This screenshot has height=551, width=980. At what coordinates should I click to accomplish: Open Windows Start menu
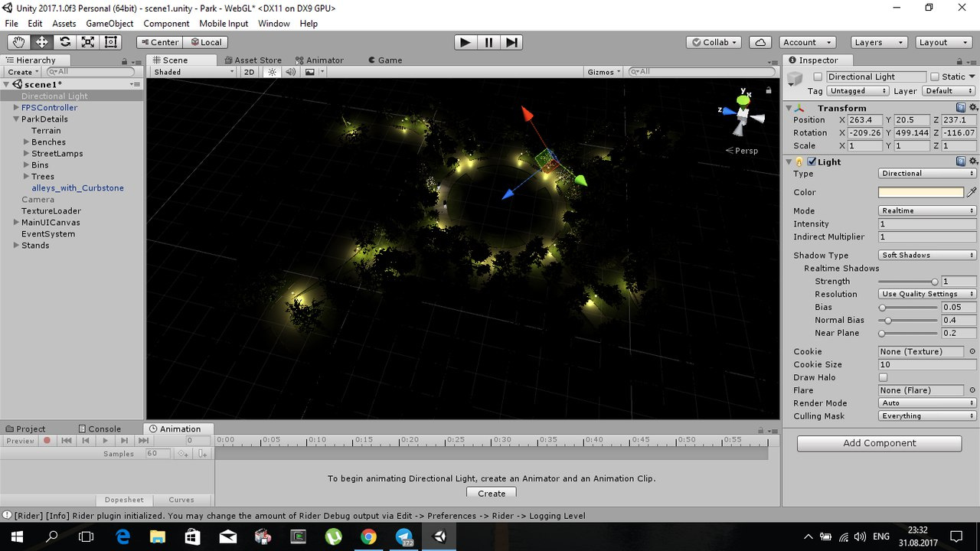[x=17, y=536]
